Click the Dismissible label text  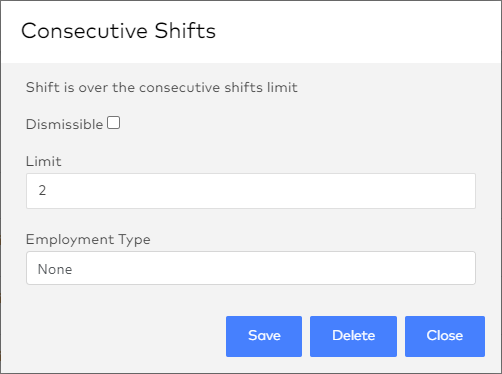[x=64, y=124]
